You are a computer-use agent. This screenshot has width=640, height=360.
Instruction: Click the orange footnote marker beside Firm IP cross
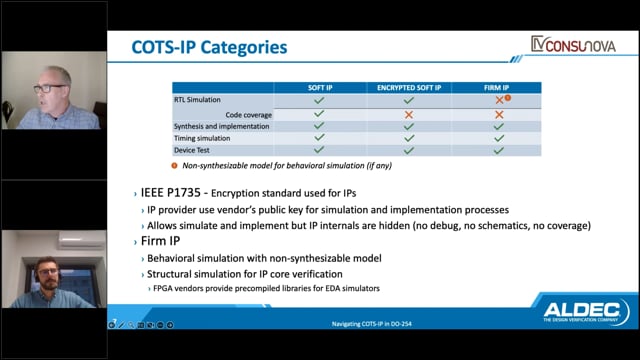click(x=508, y=98)
